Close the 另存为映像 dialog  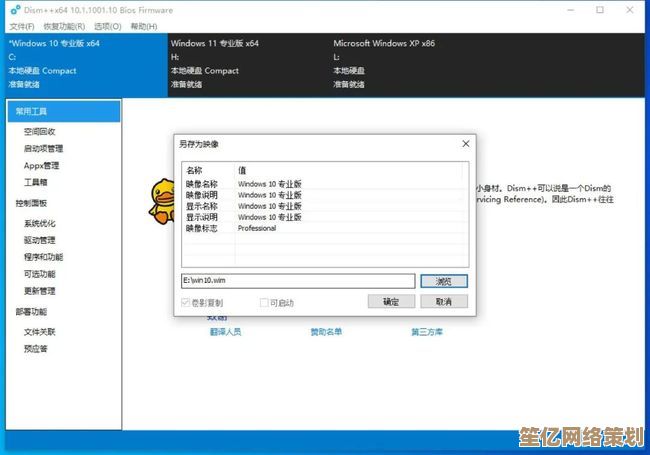[x=466, y=143]
